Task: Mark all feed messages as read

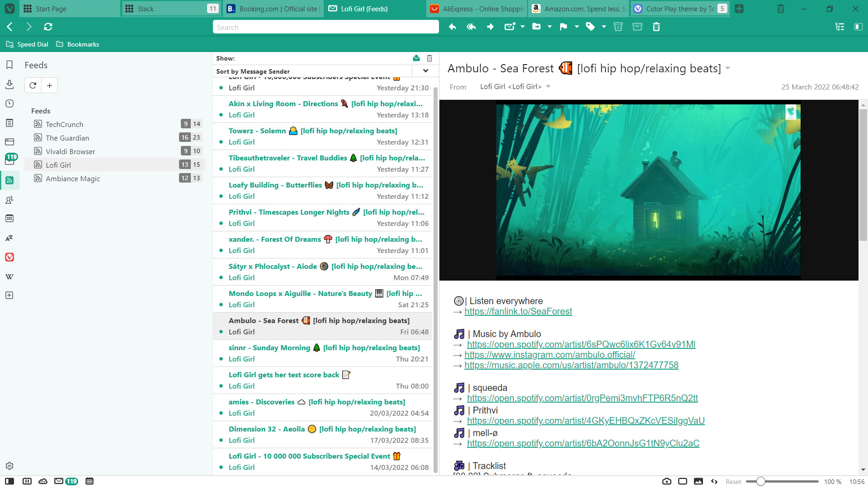Action: (x=416, y=58)
